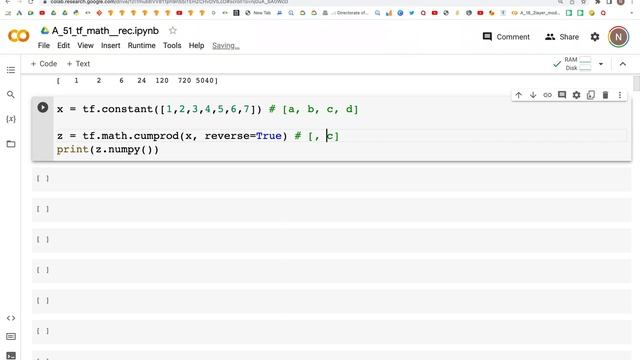Add a new Text cell
The width and height of the screenshot is (640, 360).
(78, 64)
